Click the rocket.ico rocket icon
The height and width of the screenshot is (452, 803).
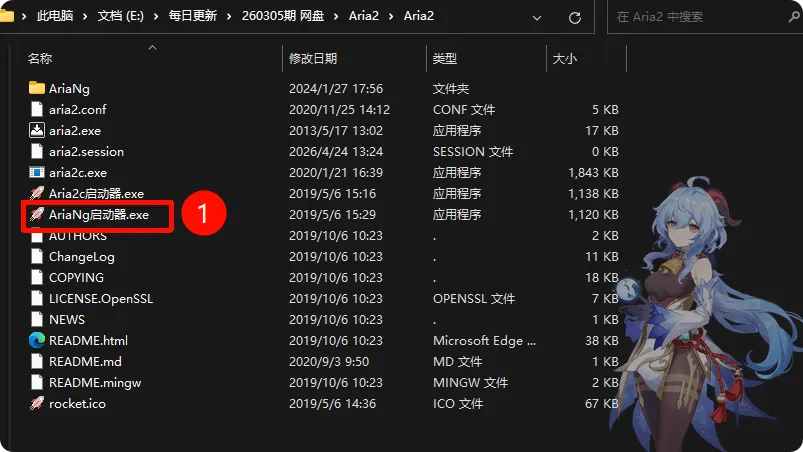click(x=36, y=403)
